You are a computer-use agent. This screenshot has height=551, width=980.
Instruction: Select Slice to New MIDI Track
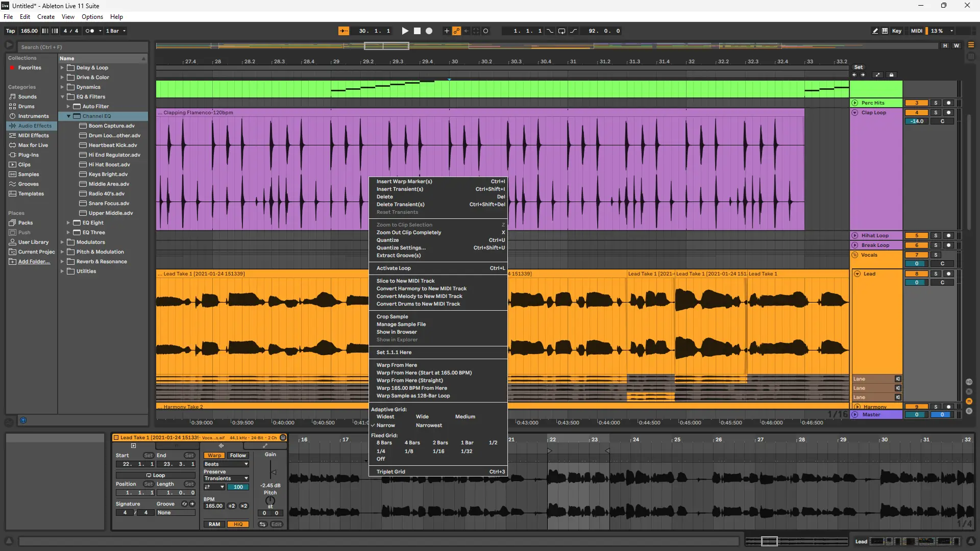click(405, 281)
